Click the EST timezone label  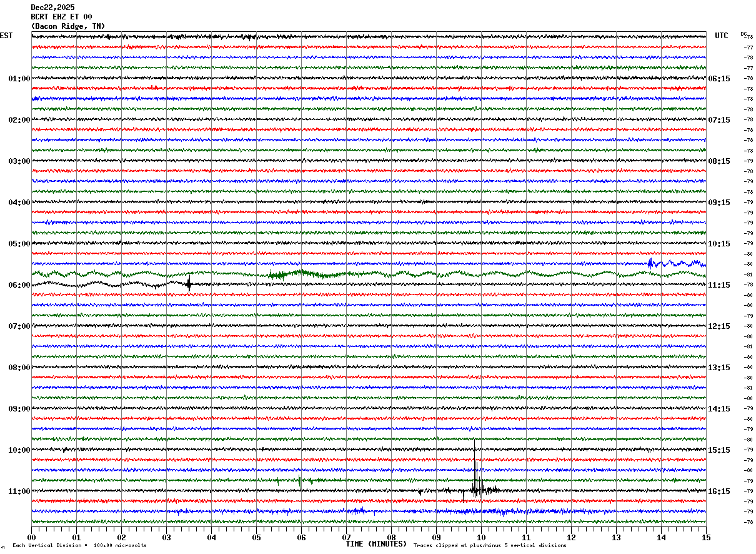pyautogui.click(x=6, y=36)
